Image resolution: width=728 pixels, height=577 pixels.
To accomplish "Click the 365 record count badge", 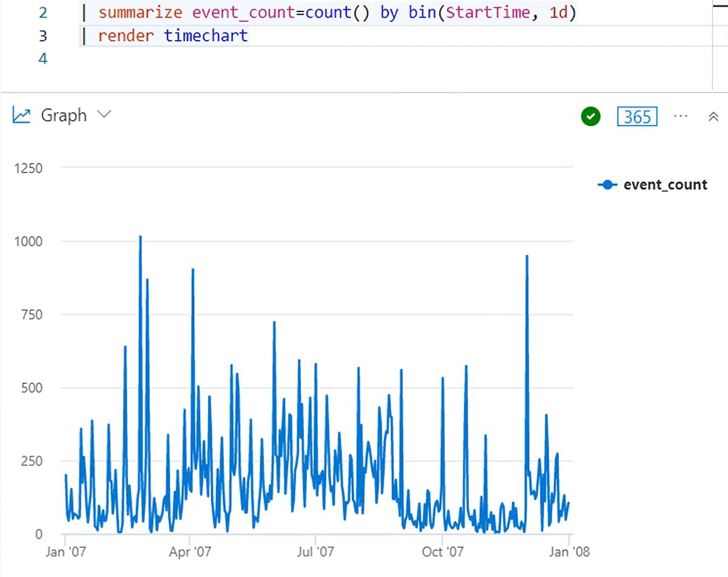I will [637, 116].
